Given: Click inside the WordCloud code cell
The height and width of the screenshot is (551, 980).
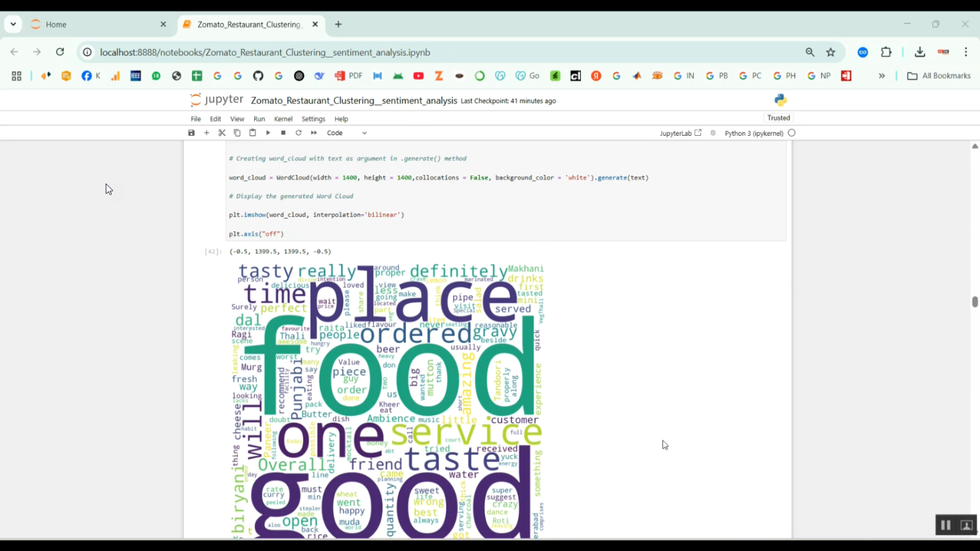Looking at the screenshot, I should (x=506, y=191).
